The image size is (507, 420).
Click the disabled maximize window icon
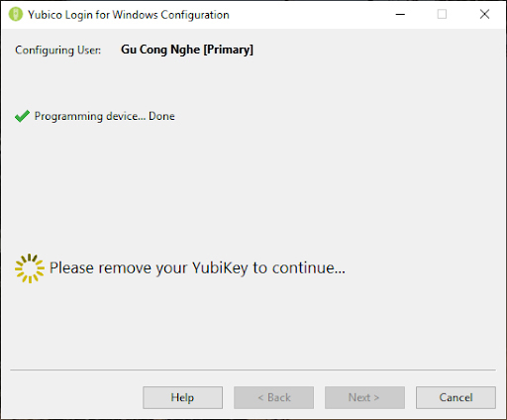[442, 14]
